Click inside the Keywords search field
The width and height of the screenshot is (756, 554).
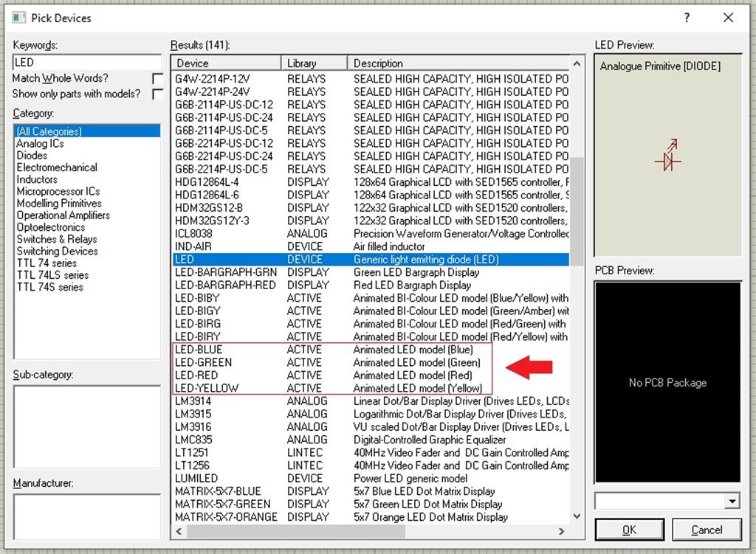(x=86, y=62)
